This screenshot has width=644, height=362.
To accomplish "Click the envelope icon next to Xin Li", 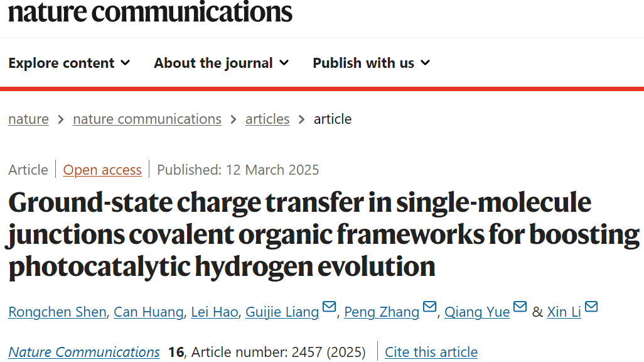I will [x=591, y=307].
